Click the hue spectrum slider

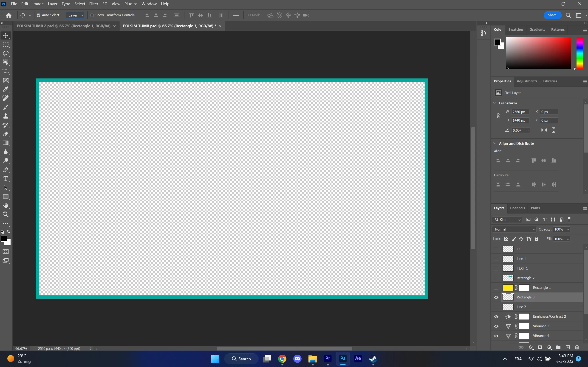point(580,53)
